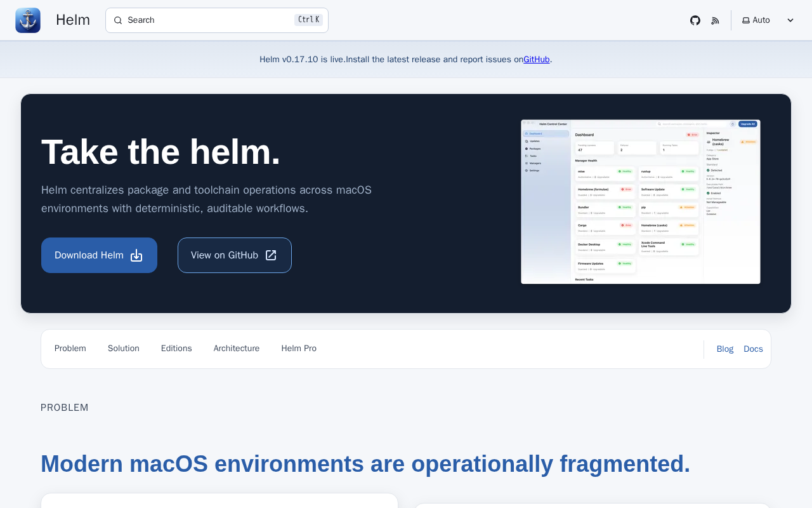Go to the Helm site title
This screenshot has height=508, width=812.
[73, 20]
